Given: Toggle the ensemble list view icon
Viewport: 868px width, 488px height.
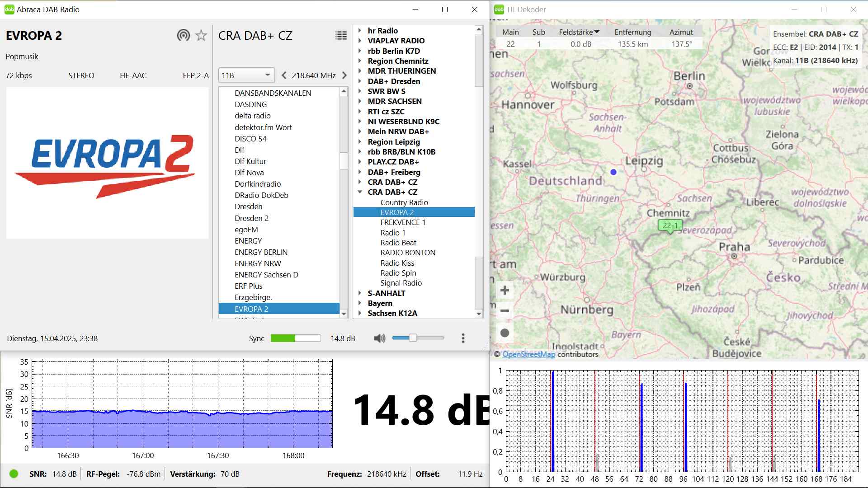Looking at the screenshot, I should tap(341, 35).
